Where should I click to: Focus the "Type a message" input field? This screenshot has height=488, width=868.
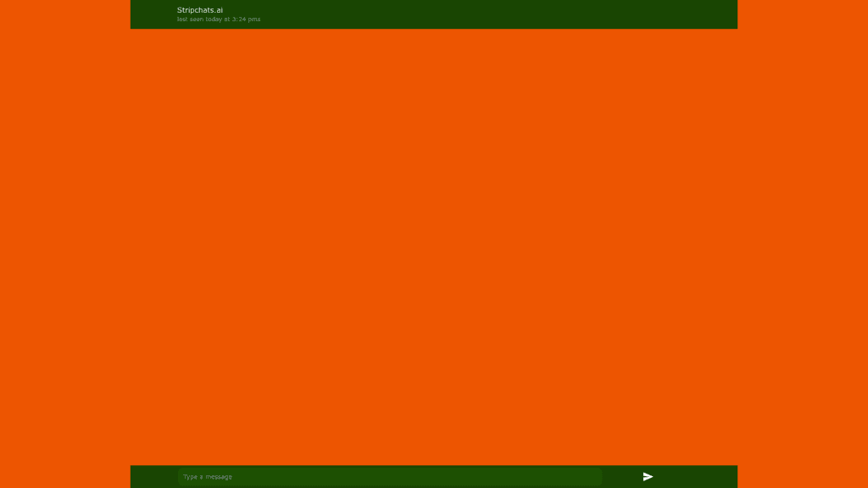pyautogui.click(x=390, y=477)
